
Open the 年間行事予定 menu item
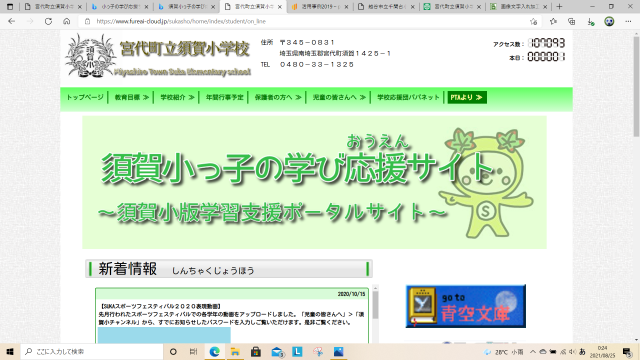(224, 97)
